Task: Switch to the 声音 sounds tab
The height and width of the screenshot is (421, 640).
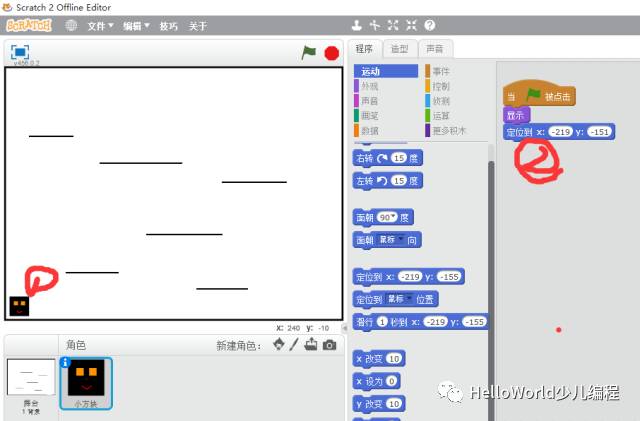Action: 435,49
